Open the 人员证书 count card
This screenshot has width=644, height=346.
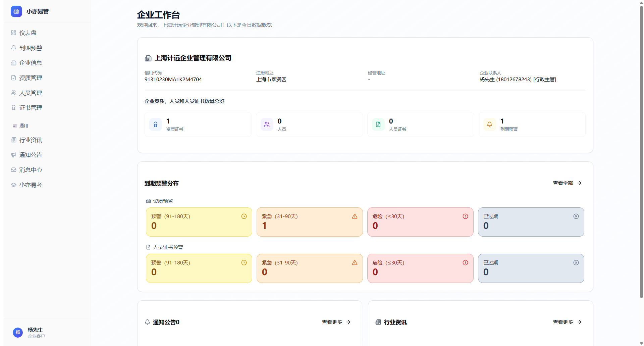tap(421, 125)
